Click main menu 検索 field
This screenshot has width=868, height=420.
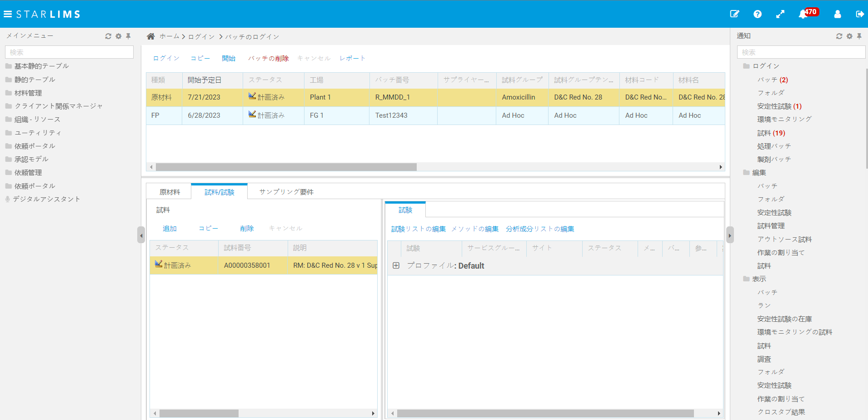pos(69,52)
